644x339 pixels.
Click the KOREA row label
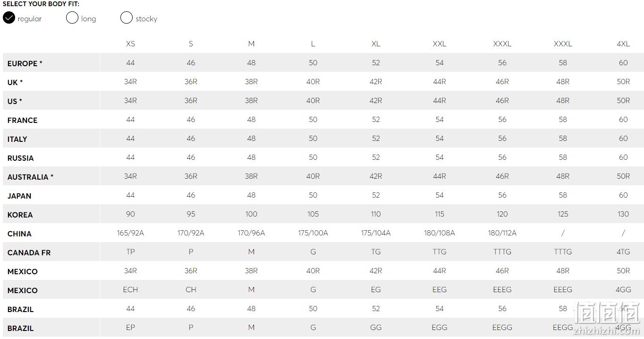coord(20,215)
